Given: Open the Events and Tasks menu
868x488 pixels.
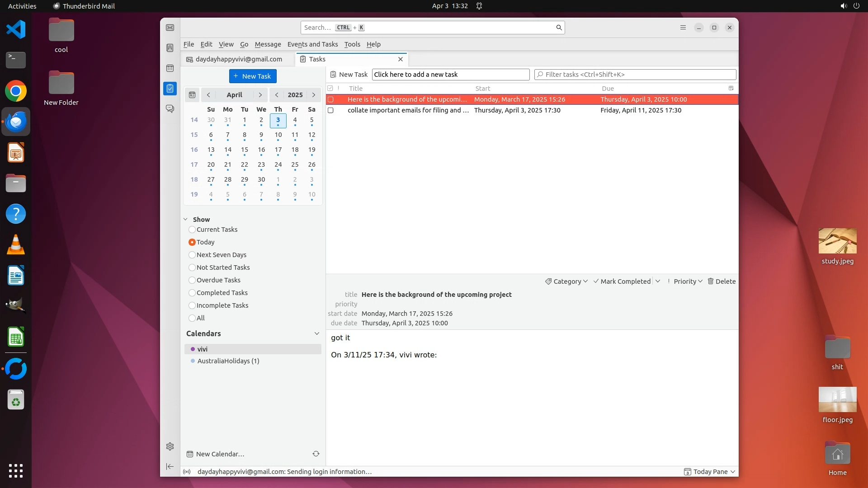Looking at the screenshot, I should tap(312, 44).
